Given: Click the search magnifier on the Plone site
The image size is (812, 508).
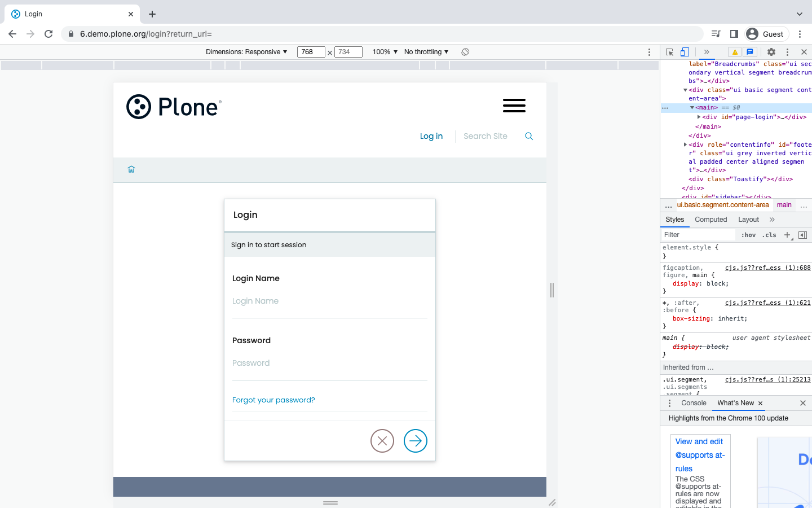Looking at the screenshot, I should coord(528,136).
